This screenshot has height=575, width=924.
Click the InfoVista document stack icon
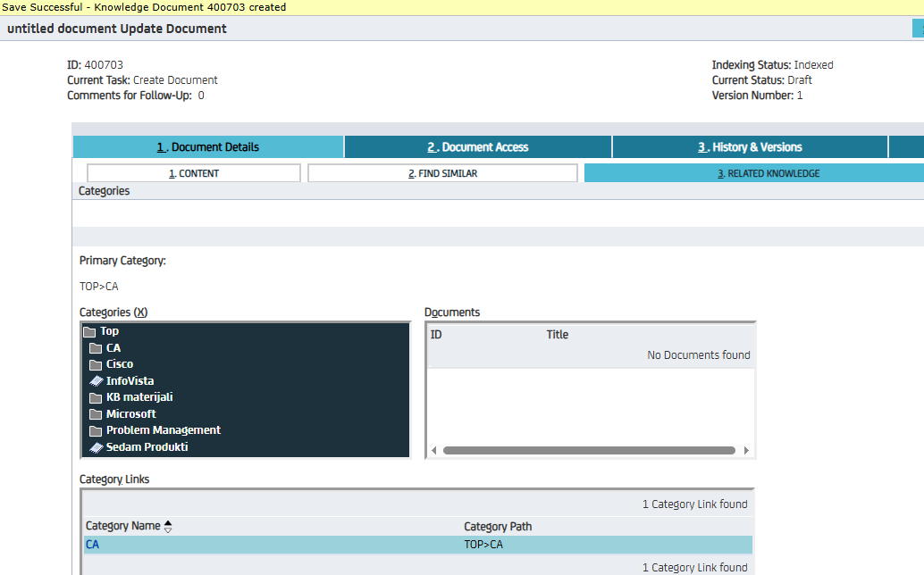click(96, 380)
